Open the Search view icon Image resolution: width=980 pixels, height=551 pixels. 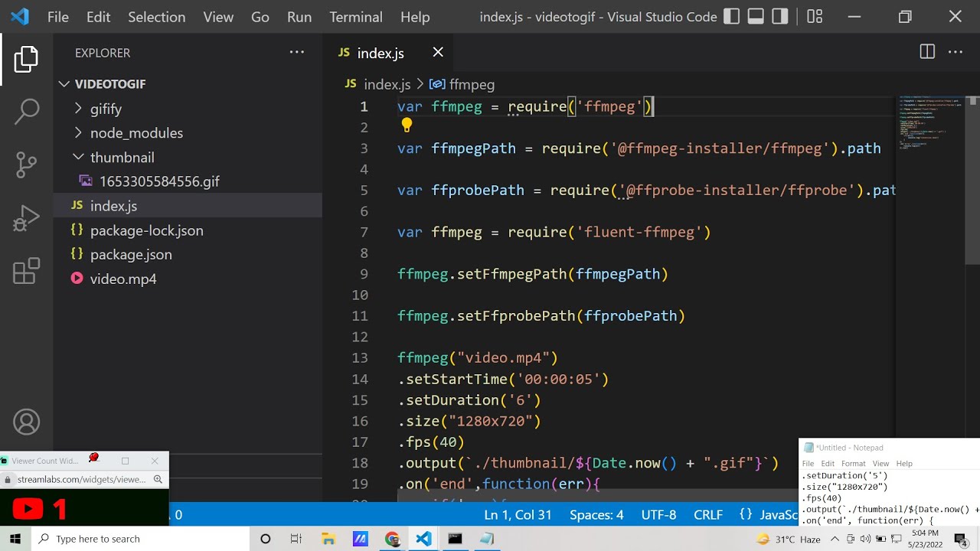coord(26,112)
